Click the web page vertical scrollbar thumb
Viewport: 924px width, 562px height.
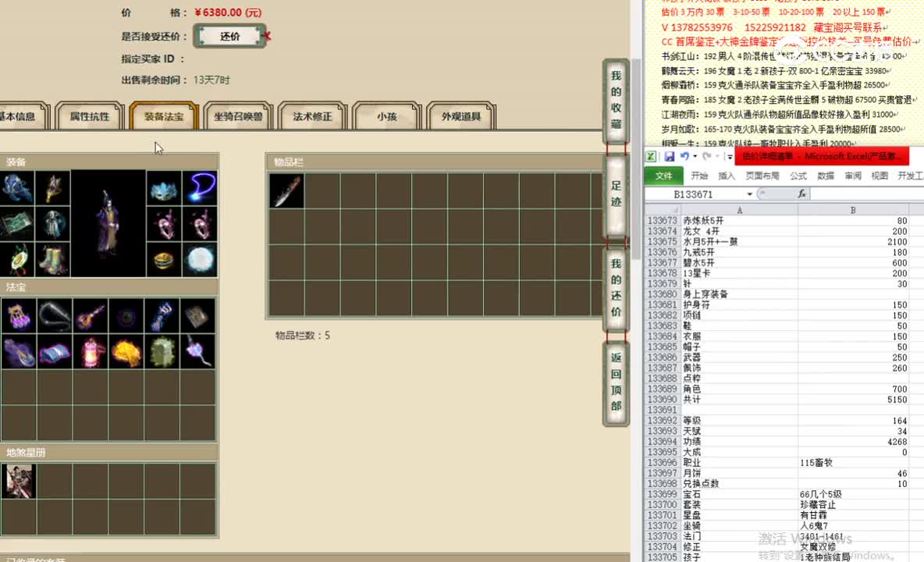636,159
